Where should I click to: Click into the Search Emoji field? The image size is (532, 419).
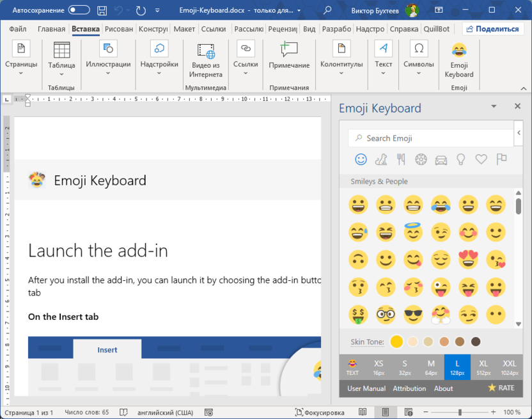pyautogui.click(x=435, y=138)
